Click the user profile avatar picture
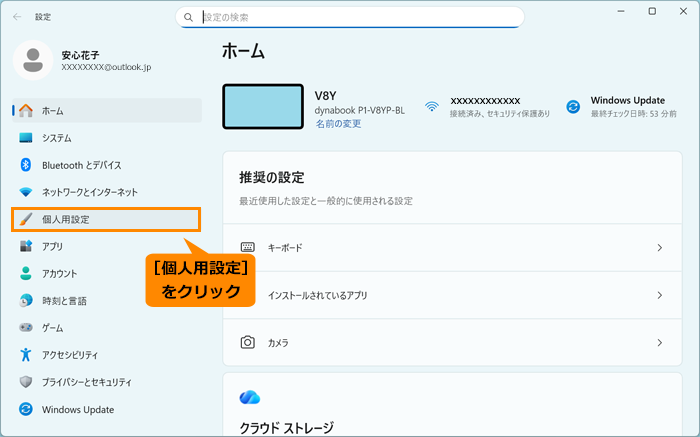This screenshot has height=437, width=700. (33, 60)
